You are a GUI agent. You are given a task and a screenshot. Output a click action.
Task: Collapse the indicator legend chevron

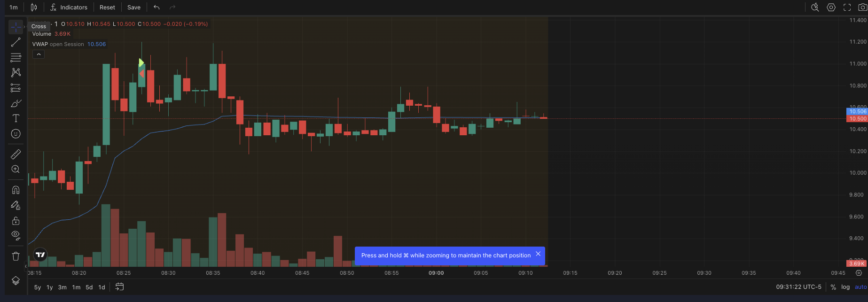point(39,54)
